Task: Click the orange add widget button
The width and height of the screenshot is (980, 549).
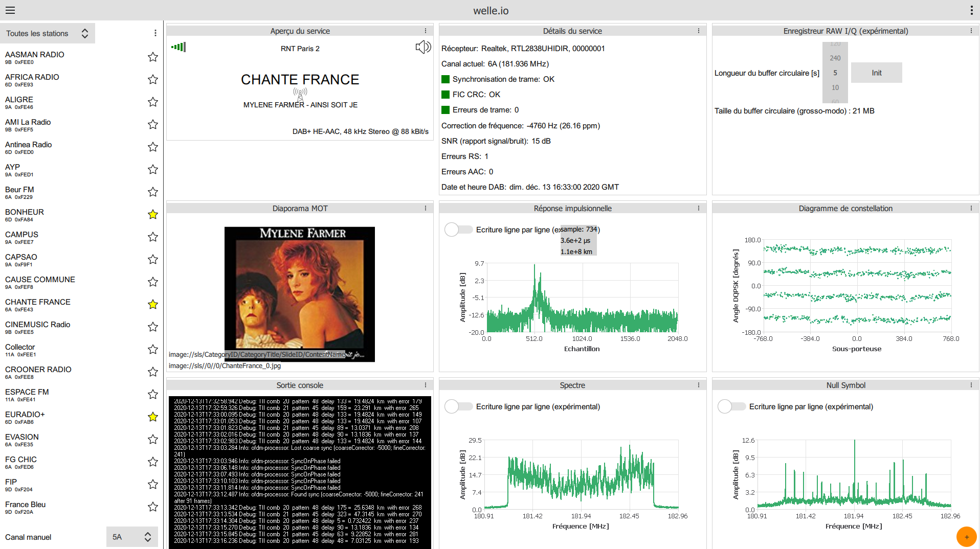Action: (x=966, y=537)
